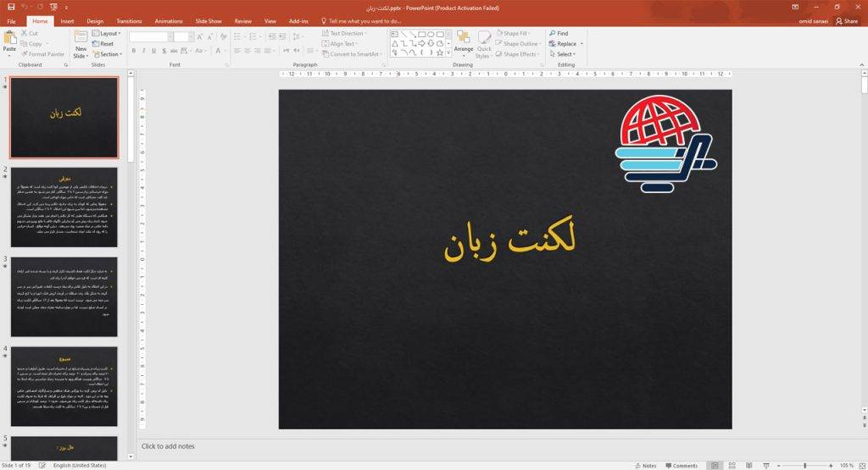Click the New Slide icon
Screen dimensions: 868x470
point(81,37)
